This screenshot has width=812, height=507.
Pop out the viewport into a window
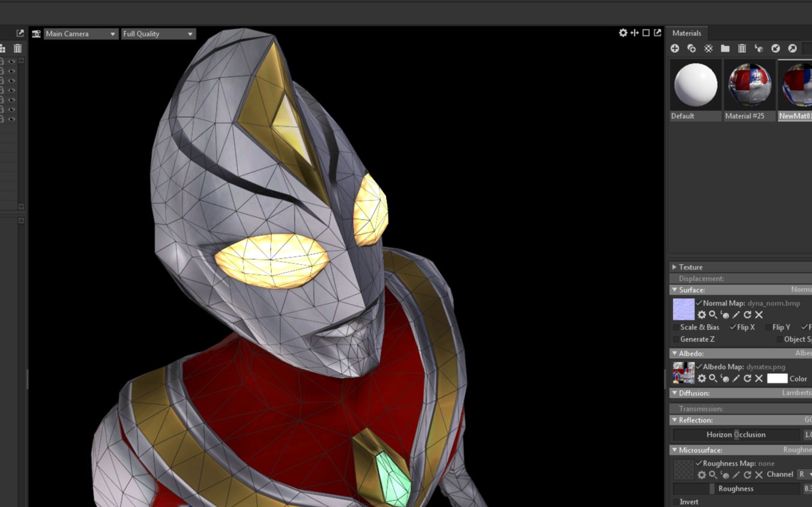[657, 33]
